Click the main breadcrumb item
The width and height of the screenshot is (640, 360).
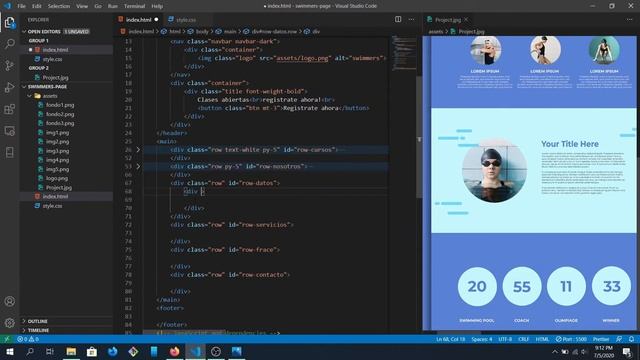pos(230,31)
